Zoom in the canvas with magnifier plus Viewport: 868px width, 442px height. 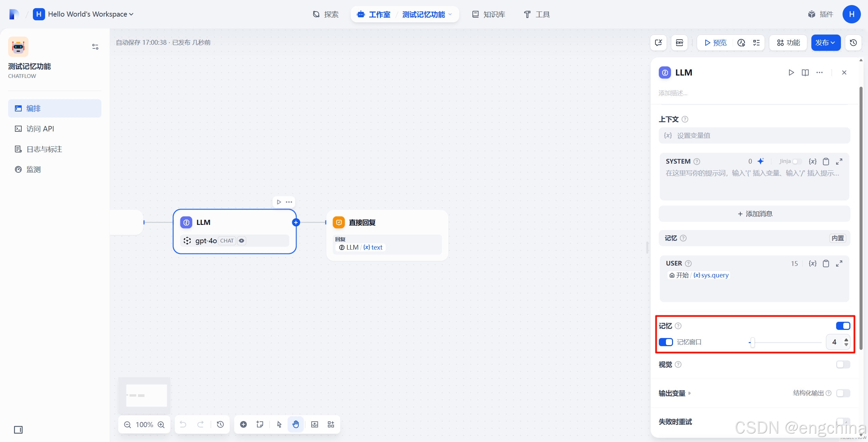tap(161, 424)
